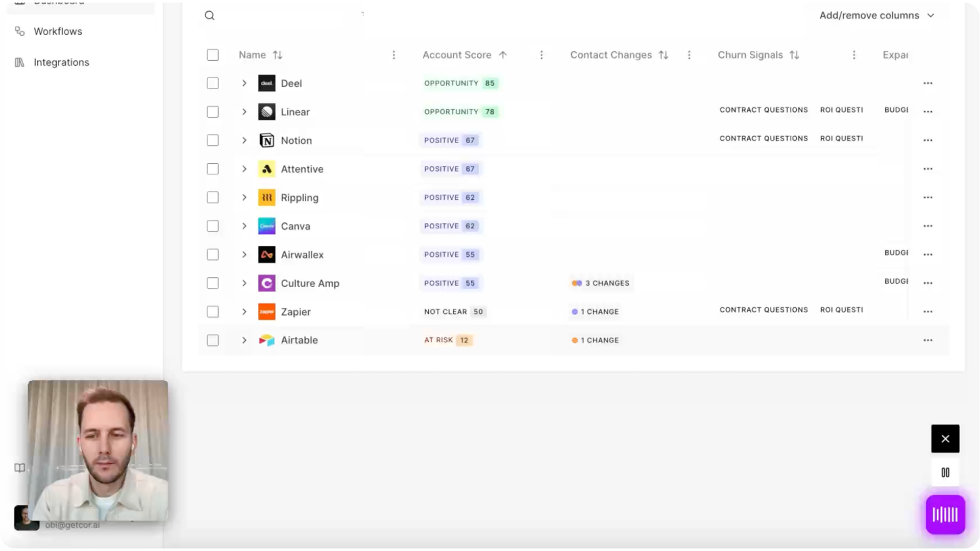Expand the Linear row
The image size is (980, 551).
(x=244, y=112)
